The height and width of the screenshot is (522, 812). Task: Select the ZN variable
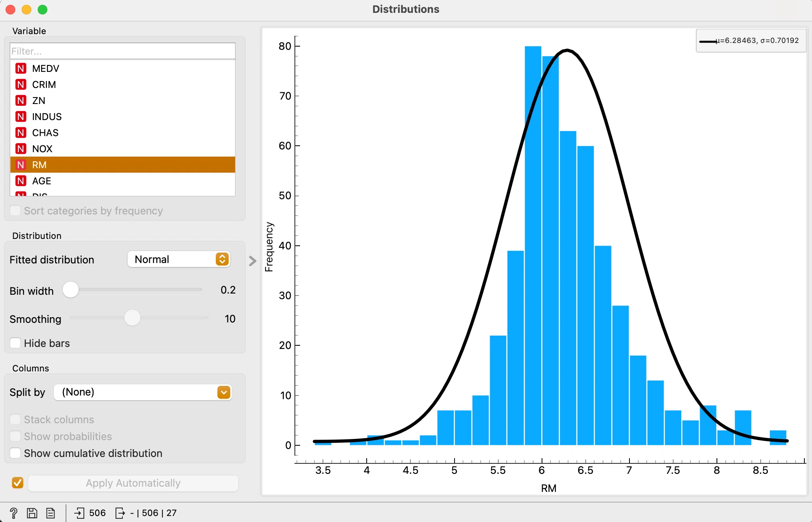point(122,101)
